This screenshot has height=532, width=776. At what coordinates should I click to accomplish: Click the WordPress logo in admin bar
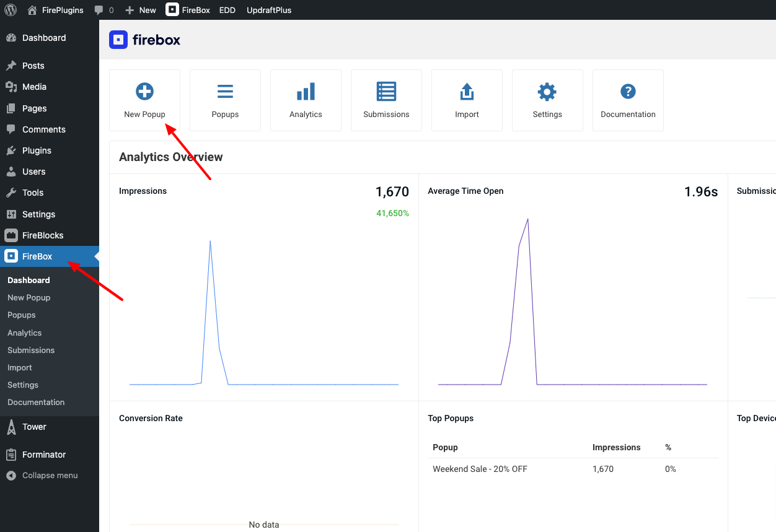(11, 10)
